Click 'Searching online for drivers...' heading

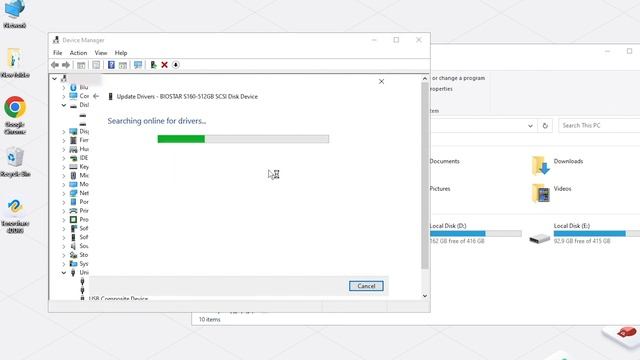tap(157, 121)
